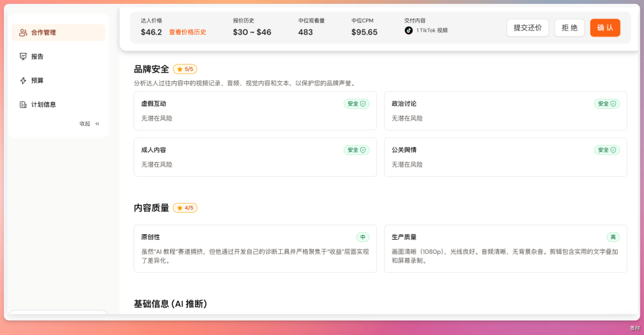Viewport: 644px width, 335px height.
Task: Click the 虚假互动 card title
Action: (154, 104)
